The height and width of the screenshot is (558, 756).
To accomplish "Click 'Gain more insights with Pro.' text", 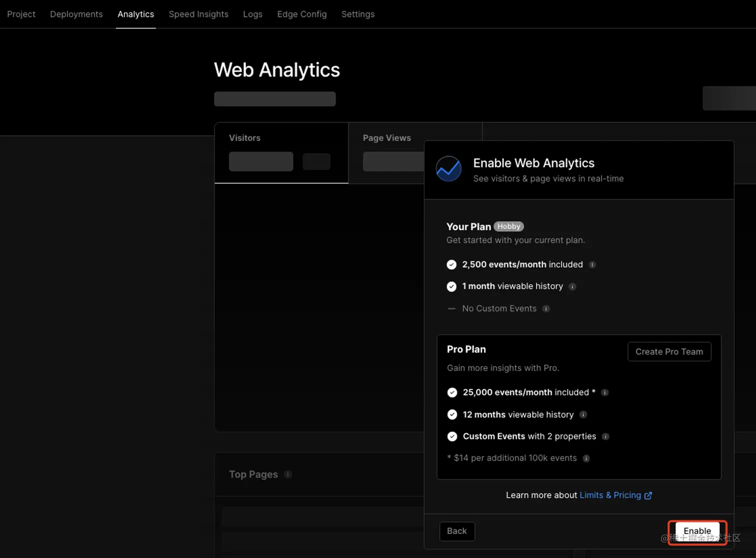I will (x=503, y=368).
